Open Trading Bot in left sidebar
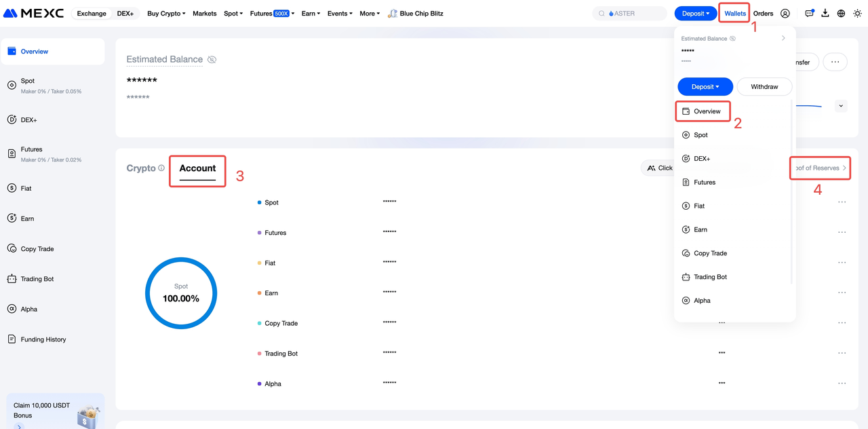Screen dimensions: 868x429 click(x=37, y=279)
